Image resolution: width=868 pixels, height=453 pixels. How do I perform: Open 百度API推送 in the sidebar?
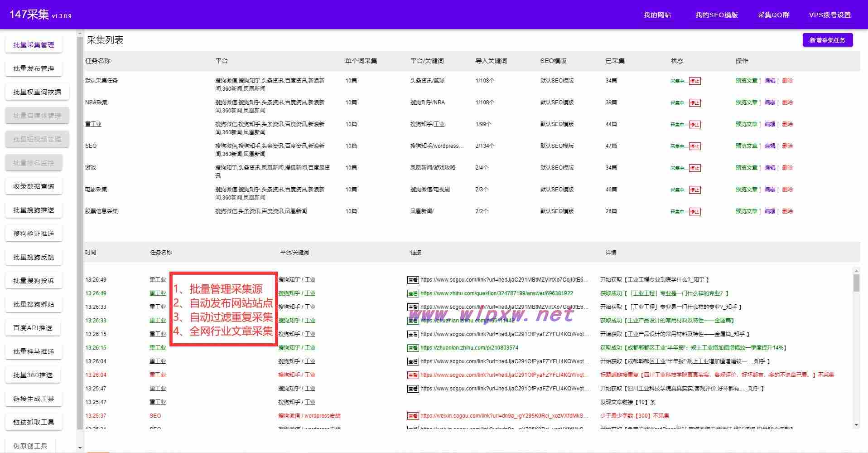tap(34, 328)
